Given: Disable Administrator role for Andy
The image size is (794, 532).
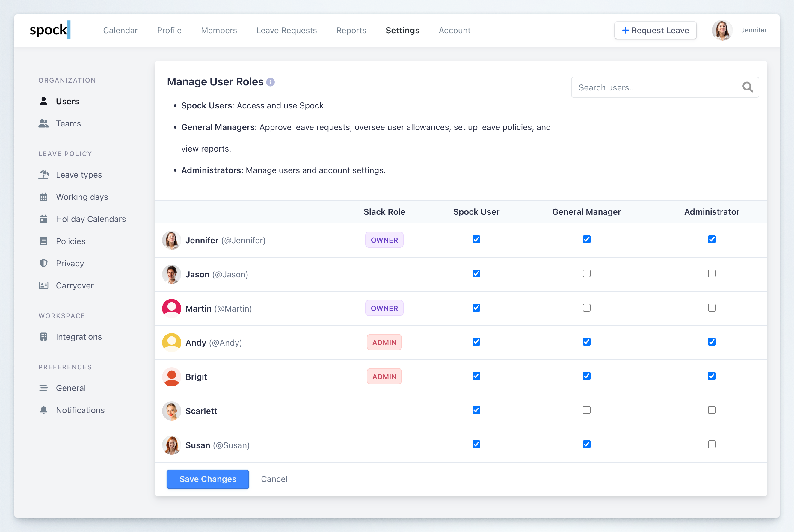Looking at the screenshot, I should [712, 342].
